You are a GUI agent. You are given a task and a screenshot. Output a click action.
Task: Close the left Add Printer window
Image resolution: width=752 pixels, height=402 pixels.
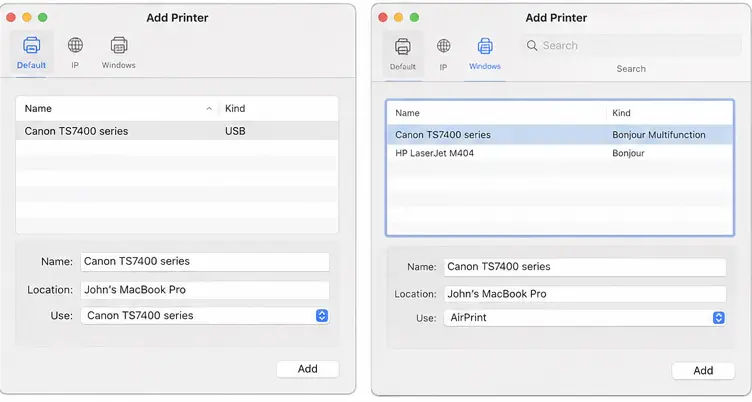11,17
